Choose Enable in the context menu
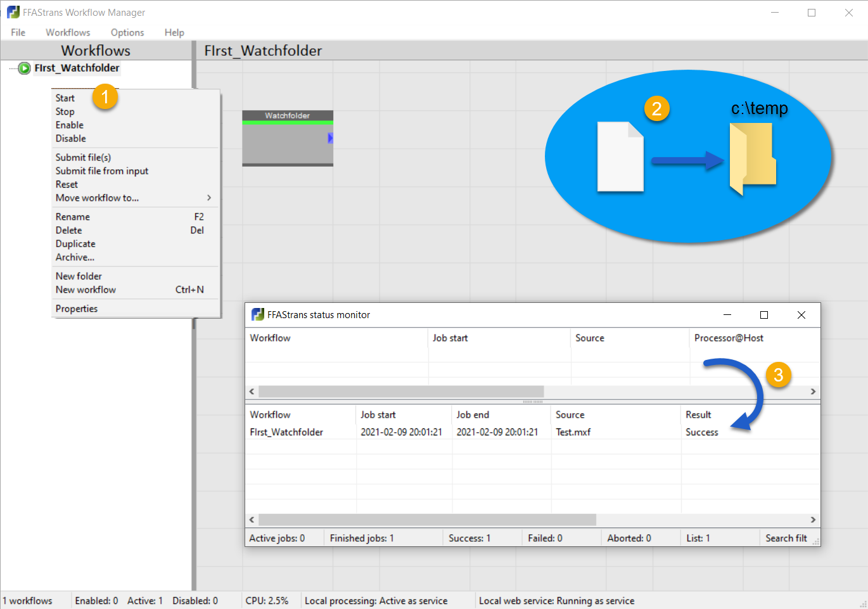 (136, 125)
